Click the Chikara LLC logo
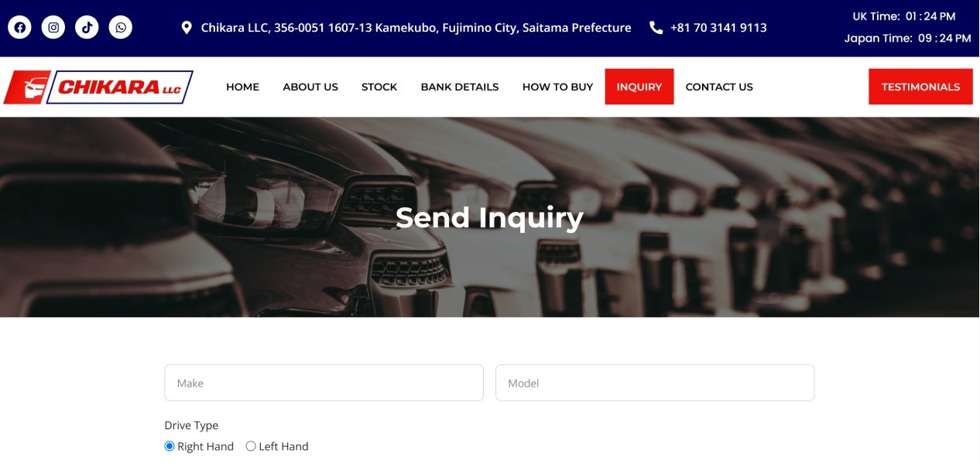Screen dimensions: 980x464 pos(98,87)
